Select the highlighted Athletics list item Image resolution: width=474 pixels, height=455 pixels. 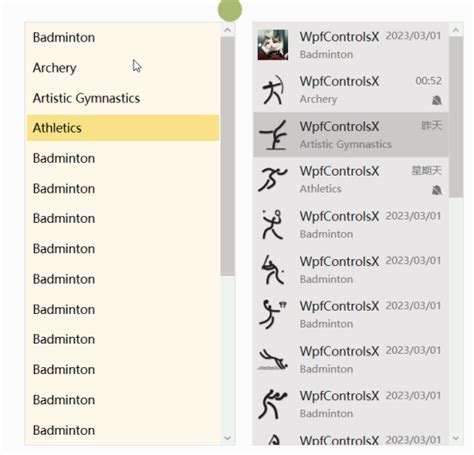click(x=123, y=128)
